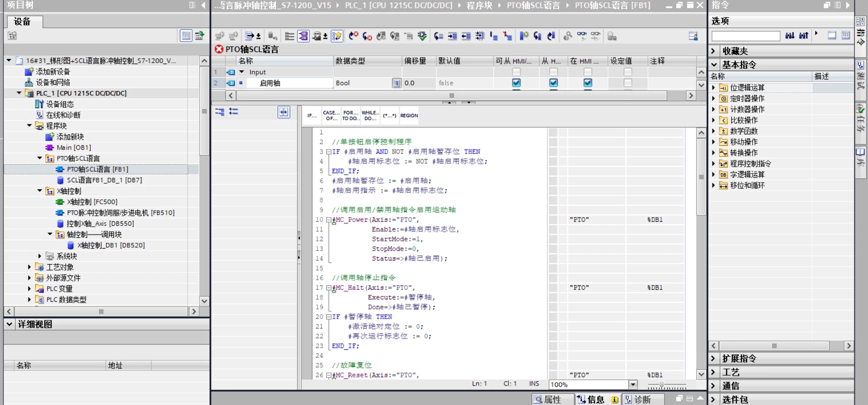Open the zoom level 100% dropdown

(x=633, y=384)
